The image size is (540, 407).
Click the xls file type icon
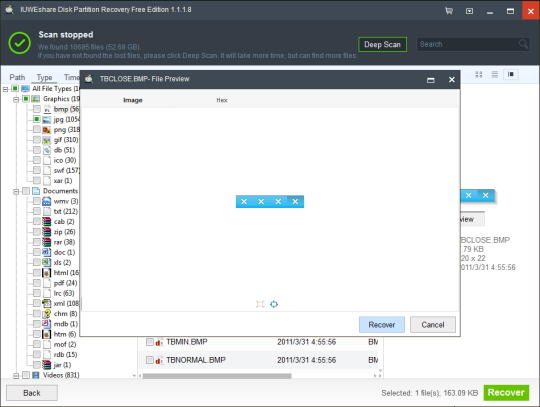46,263
